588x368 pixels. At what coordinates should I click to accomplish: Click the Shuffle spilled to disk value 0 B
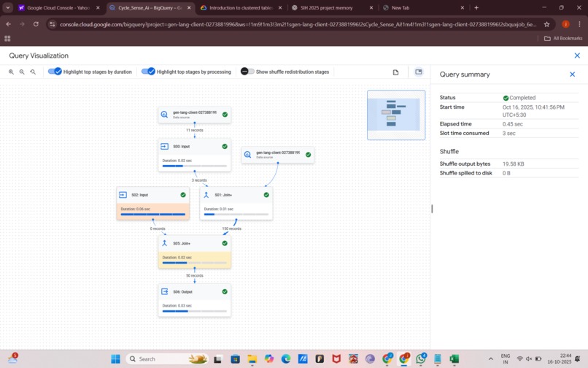506,173
